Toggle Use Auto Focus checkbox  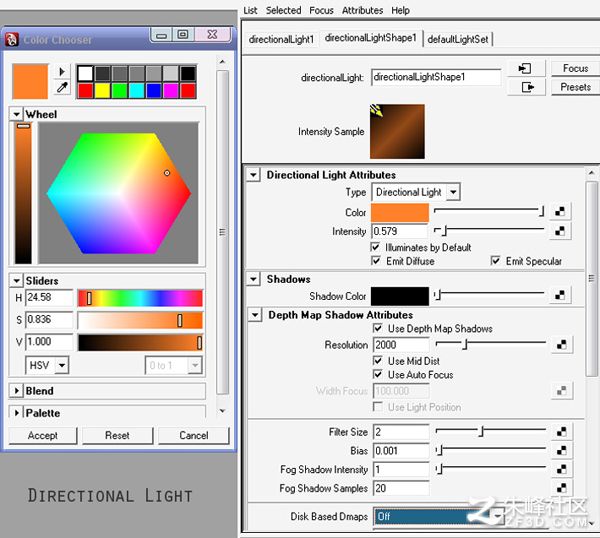(x=378, y=374)
